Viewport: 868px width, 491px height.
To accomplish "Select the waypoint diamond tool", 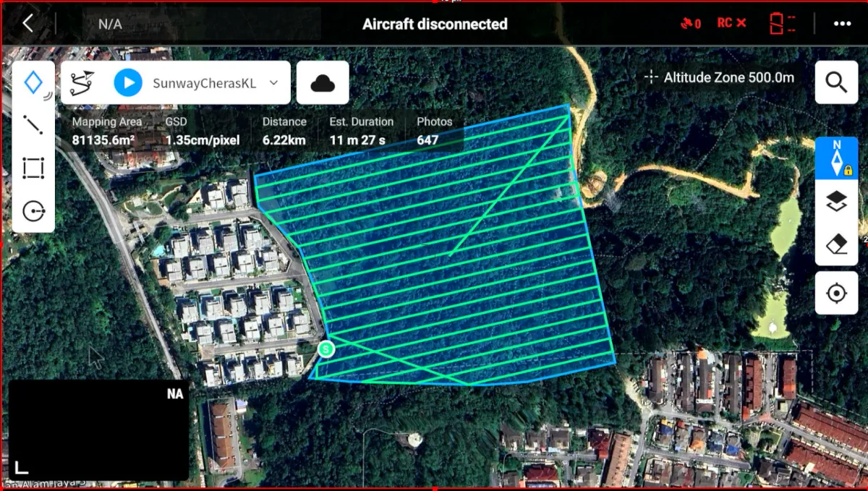I will click(33, 83).
